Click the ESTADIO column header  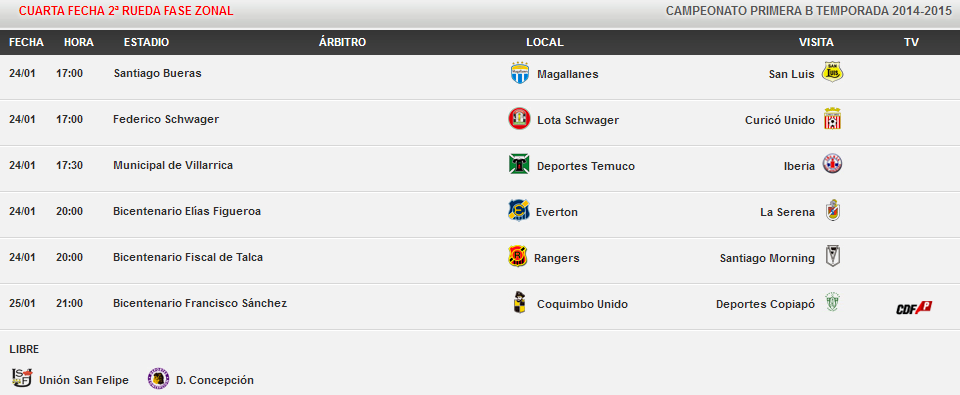click(146, 42)
